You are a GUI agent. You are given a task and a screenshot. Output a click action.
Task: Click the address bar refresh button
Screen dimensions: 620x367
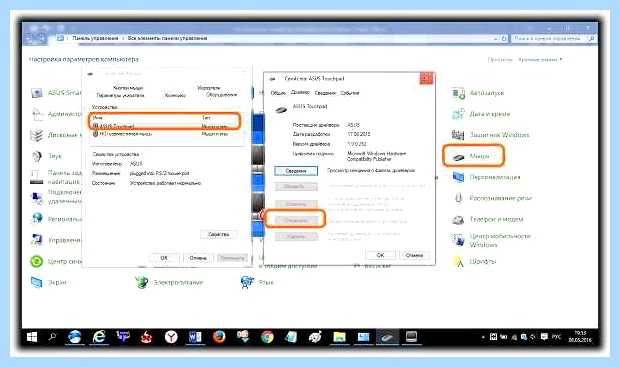tap(504, 39)
